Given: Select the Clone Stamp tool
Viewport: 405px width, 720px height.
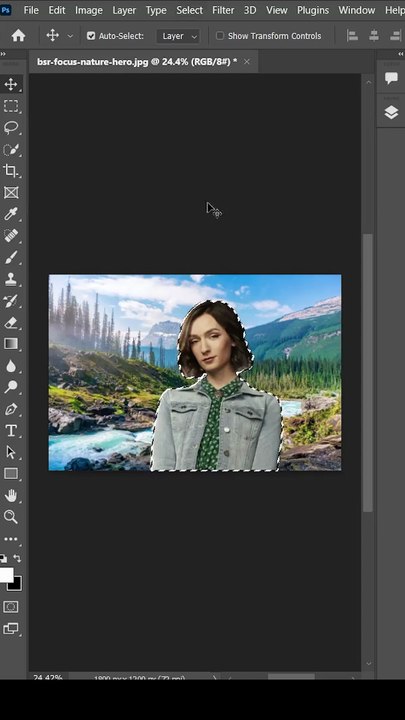Looking at the screenshot, I should pyautogui.click(x=11, y=279).
